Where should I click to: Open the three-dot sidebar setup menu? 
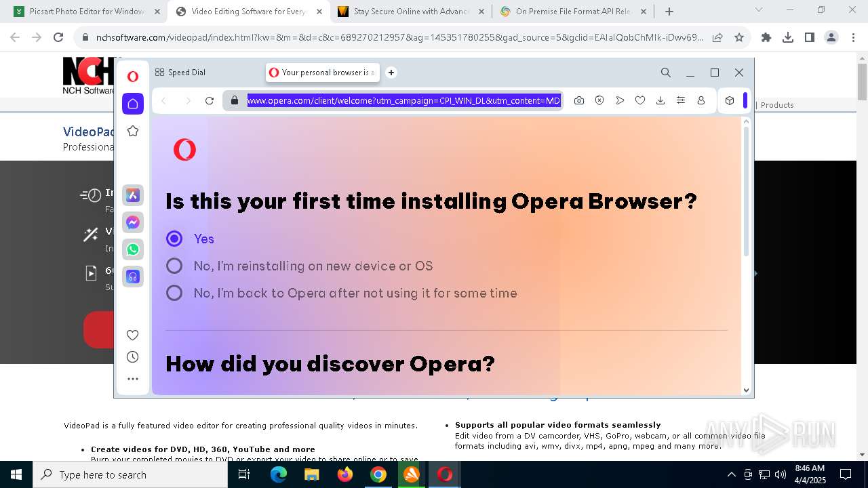click(133, 379)
